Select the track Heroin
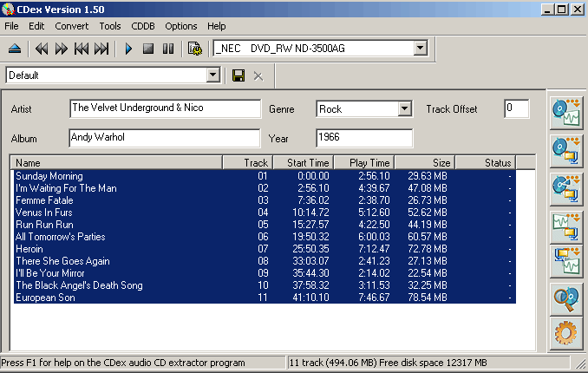The height and width of the screenshot is (373, 588). click(265, 249)
